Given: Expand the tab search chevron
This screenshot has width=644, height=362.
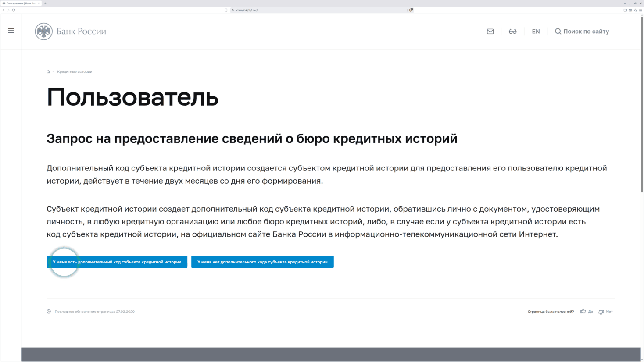Looking at the screenshot, I should 625,4.
